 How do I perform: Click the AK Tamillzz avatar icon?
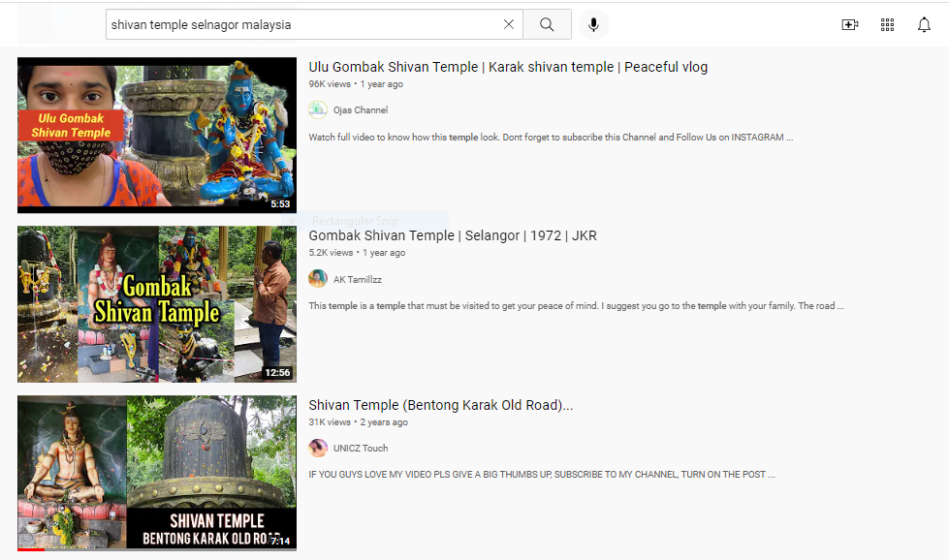318,279
